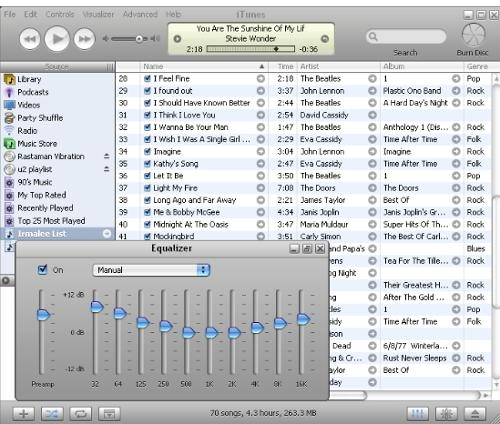Sort by the Artist column header

[x=339, y=67]
